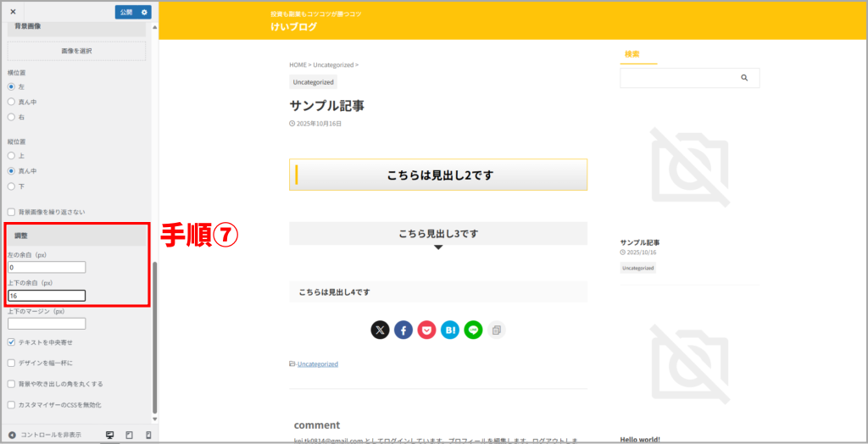Viewport: 868px width, 444px height.
Task: Share the post on X (Twitter)
Action: click(380, 330)
